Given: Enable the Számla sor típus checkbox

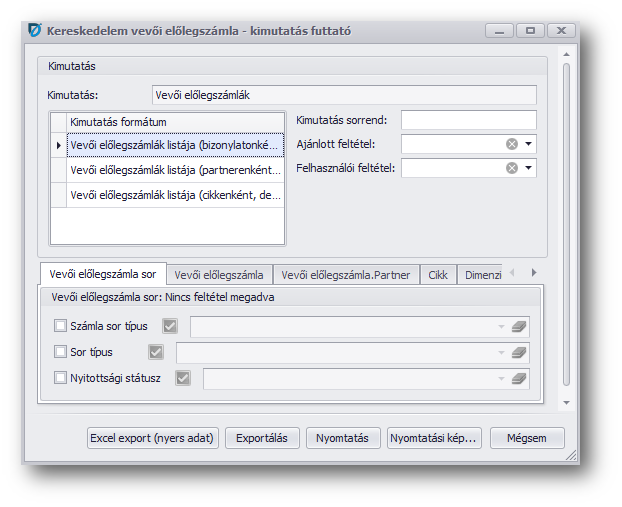Looking at the screenshot, I should tap(60, 326).
